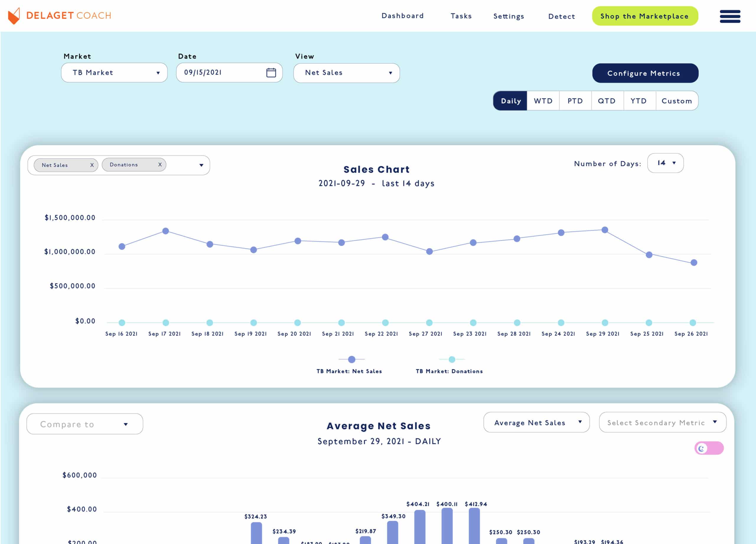Image resolution: width=756 pixels, height=544 pixels.
Task: Click the Configure Metrics button
Action: [x=645, y=73]
